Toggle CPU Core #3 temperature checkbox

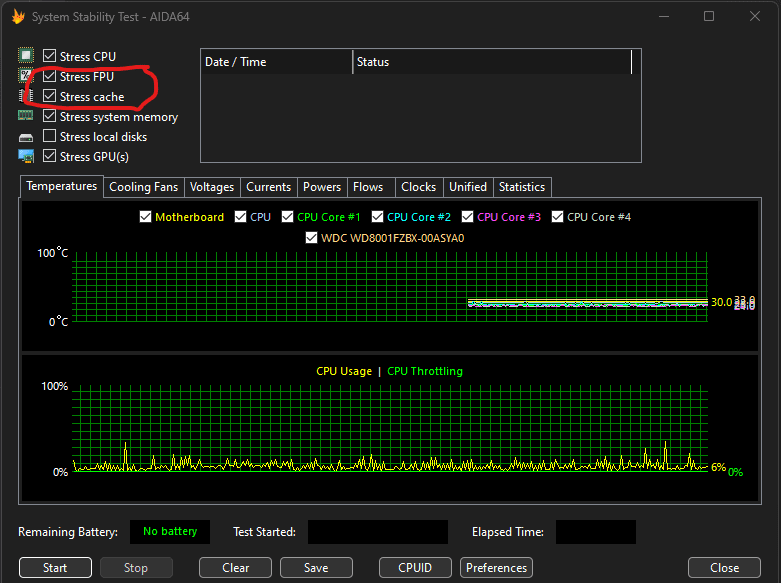[x=467, y=217]
